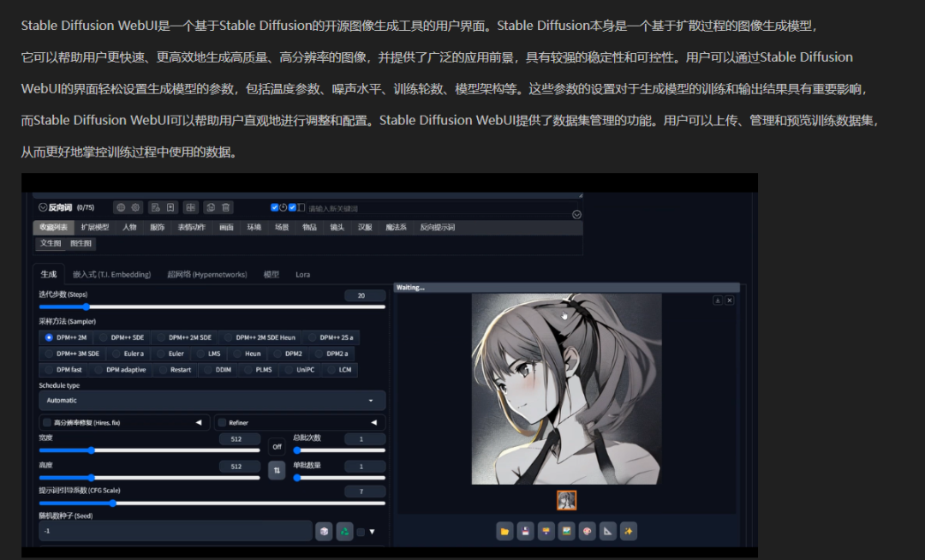This screenshot has height=560, width=925.
Task: Open the 超网络 (Hypernetworks) tab
Action: click(207, 275)
